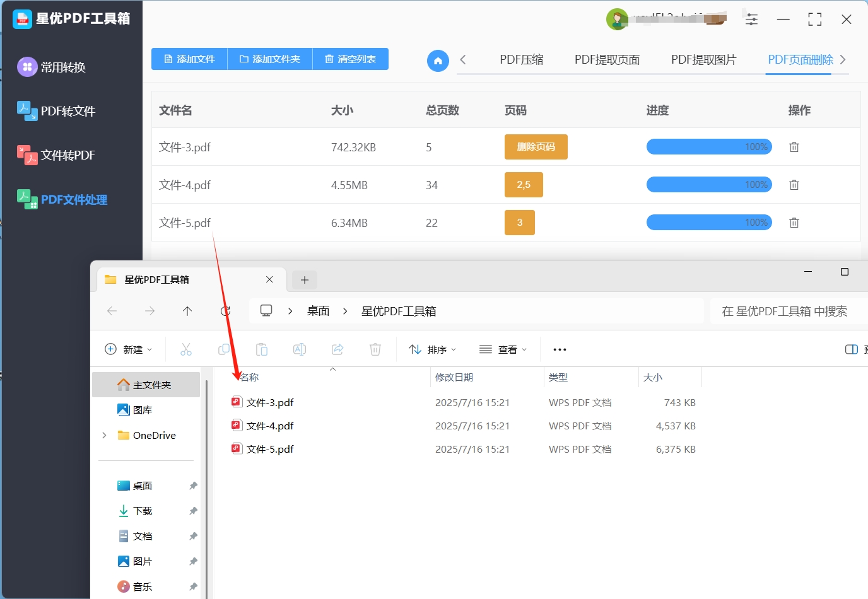
Task: Click the Cut scissors icon
Action: pos(186,349)
